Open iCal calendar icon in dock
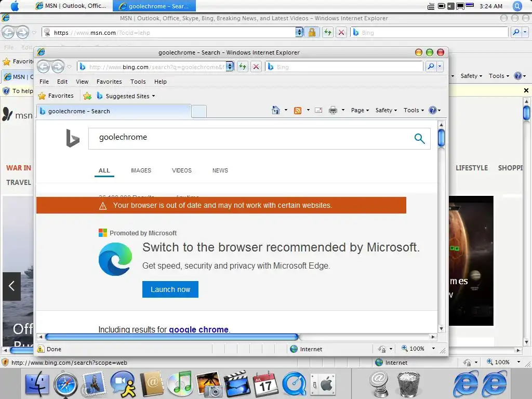Image resolution: width=532 pixels, height=399 pixels. [x=265, y=384]
